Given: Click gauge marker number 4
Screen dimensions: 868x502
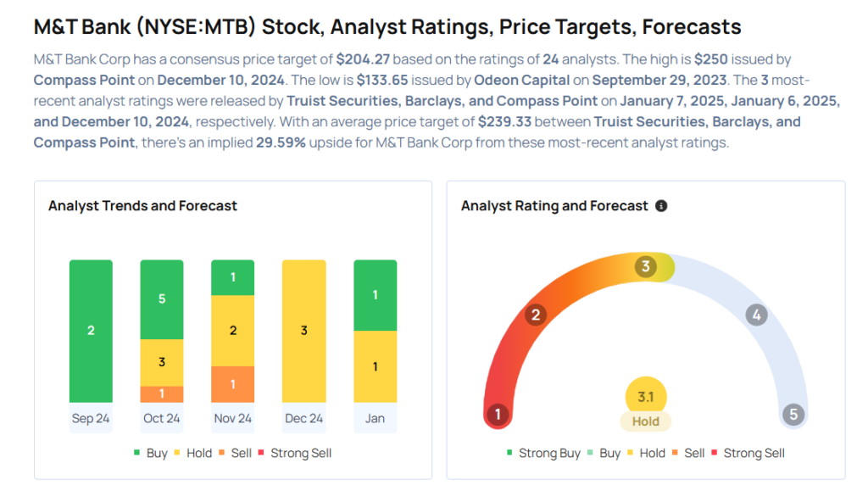Looking at the screenshot, I should [x=756, y=315].
